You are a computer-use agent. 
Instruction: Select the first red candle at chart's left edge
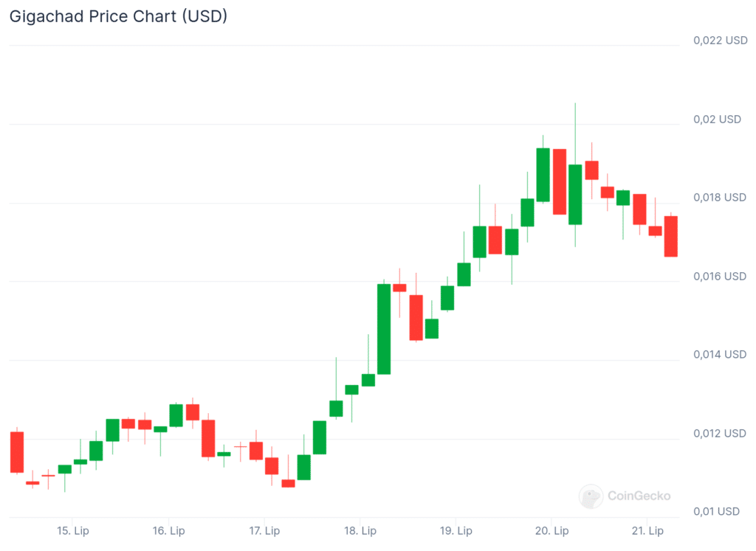[17, 451]
